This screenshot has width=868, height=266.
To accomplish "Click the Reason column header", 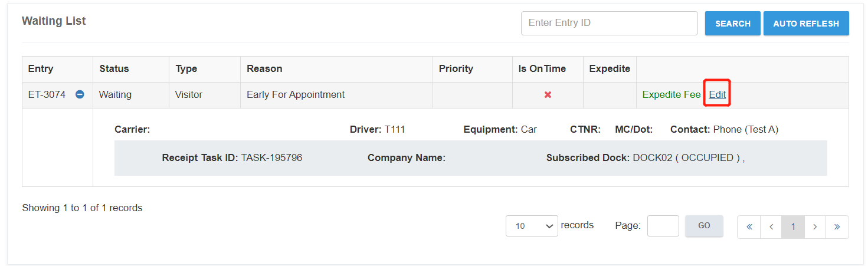I will [x=264, y=68].
